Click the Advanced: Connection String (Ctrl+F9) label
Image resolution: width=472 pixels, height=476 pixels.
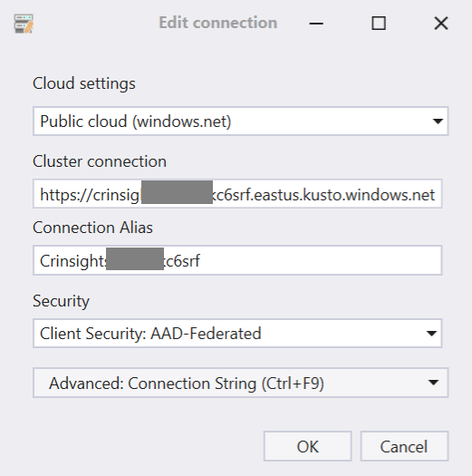187,384
